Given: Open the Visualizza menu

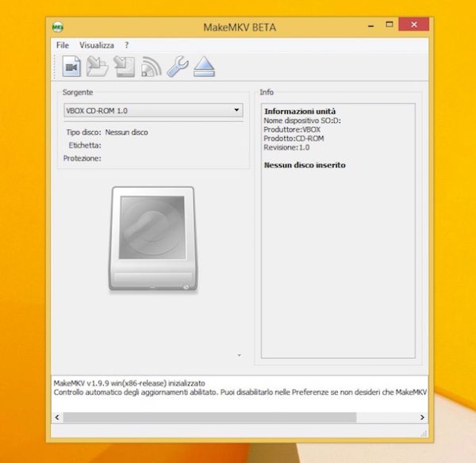Looking at the screenshot, I should pyautogui.click(x=97, y=46).
